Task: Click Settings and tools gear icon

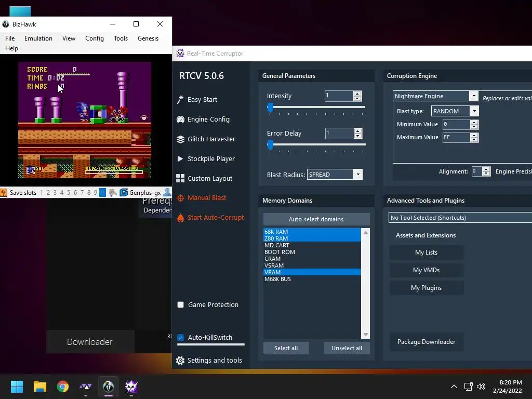Action: point(180,361)
